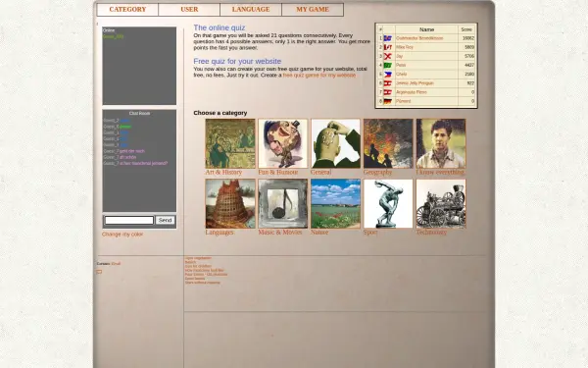Click the Name column header in scoreboard
The image size is (588, 368).
(426, 29)
